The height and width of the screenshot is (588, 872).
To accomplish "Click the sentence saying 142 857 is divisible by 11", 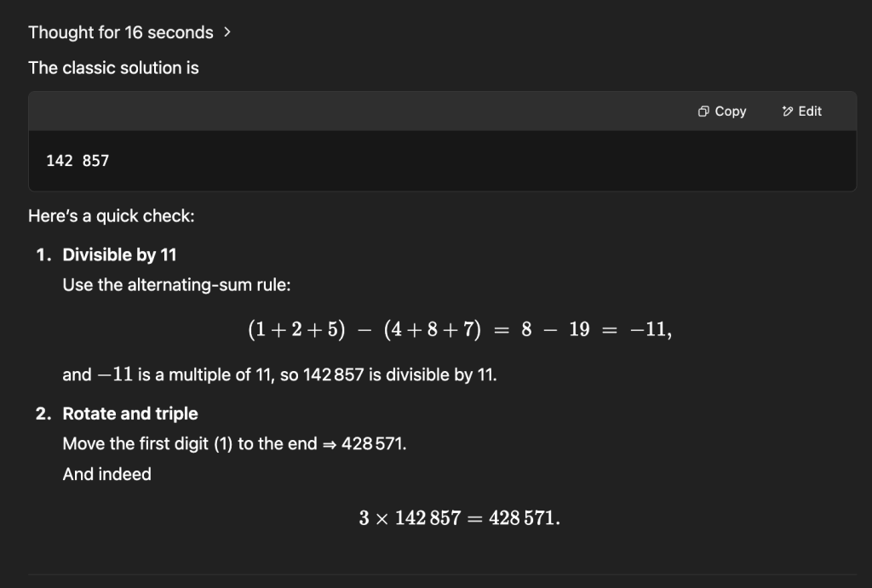I will point(279,374).
